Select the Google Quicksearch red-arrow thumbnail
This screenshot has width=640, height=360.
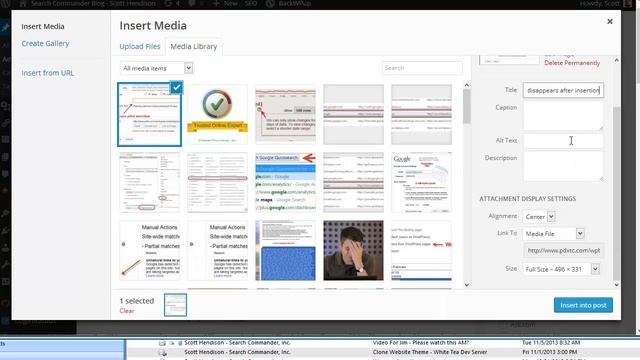pos(285,182)
